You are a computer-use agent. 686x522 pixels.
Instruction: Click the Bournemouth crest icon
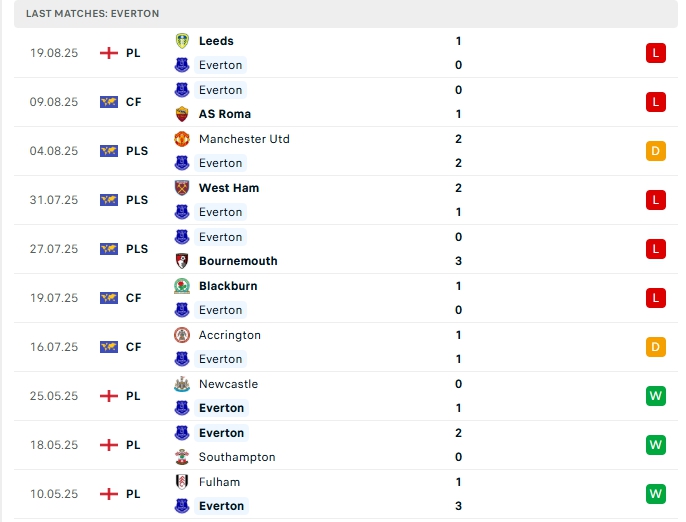[182, 261]
